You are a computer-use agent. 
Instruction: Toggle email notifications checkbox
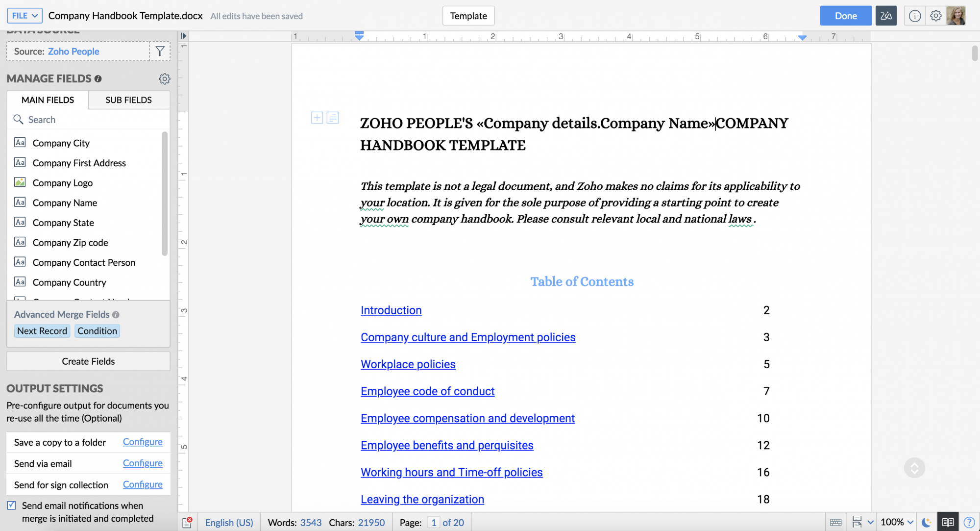click(12, 506)
